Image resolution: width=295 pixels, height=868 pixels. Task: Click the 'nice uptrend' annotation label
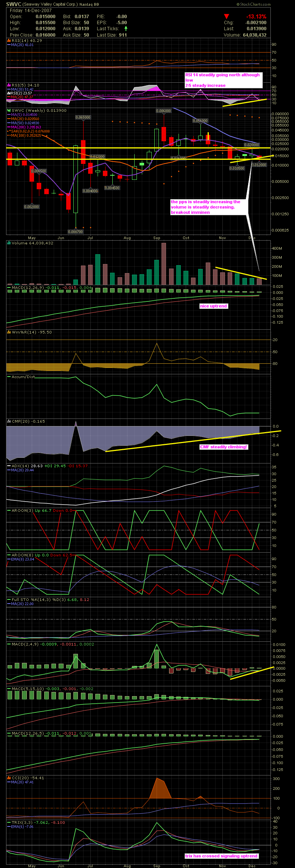(x=214, y=306)
